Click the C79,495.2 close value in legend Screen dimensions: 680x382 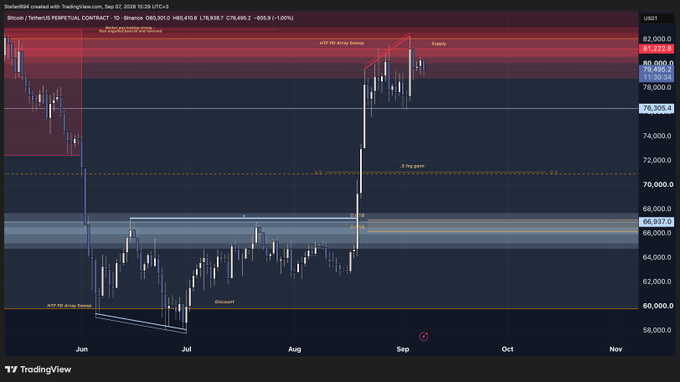click(239, 18)
